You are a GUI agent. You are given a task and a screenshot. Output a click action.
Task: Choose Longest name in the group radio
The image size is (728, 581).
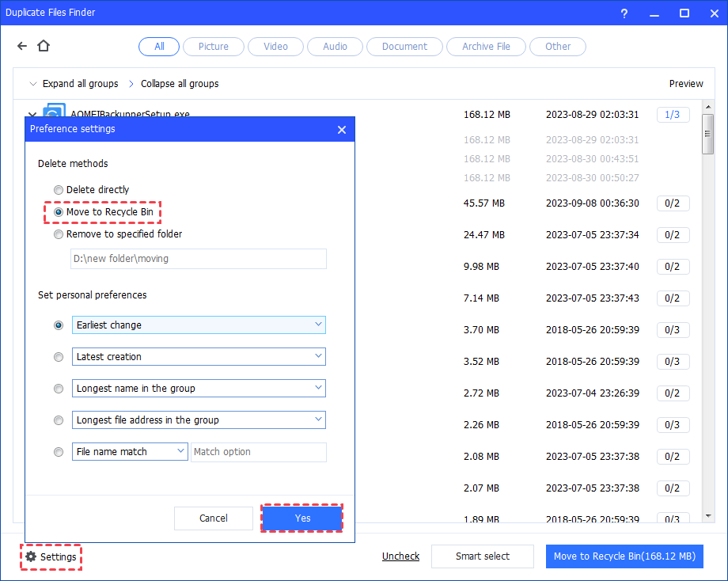pyautogui.click(x=59, y=389)
